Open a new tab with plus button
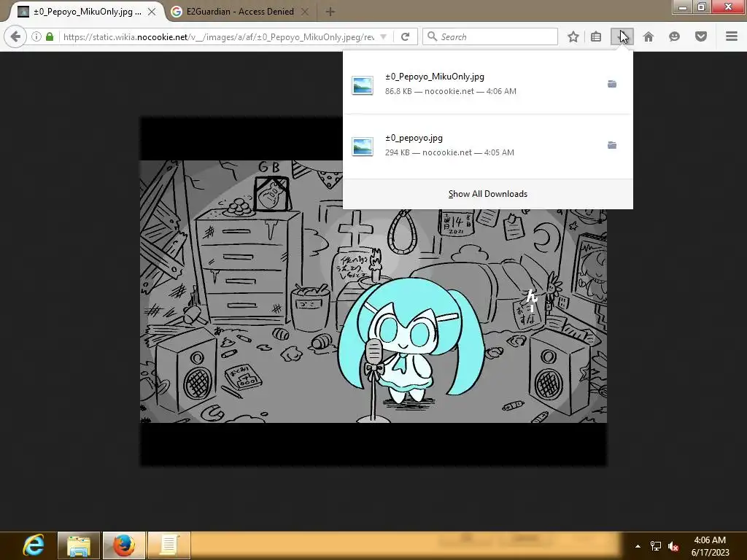This screenshot has height=560, width=747. [x=330, y=12]
